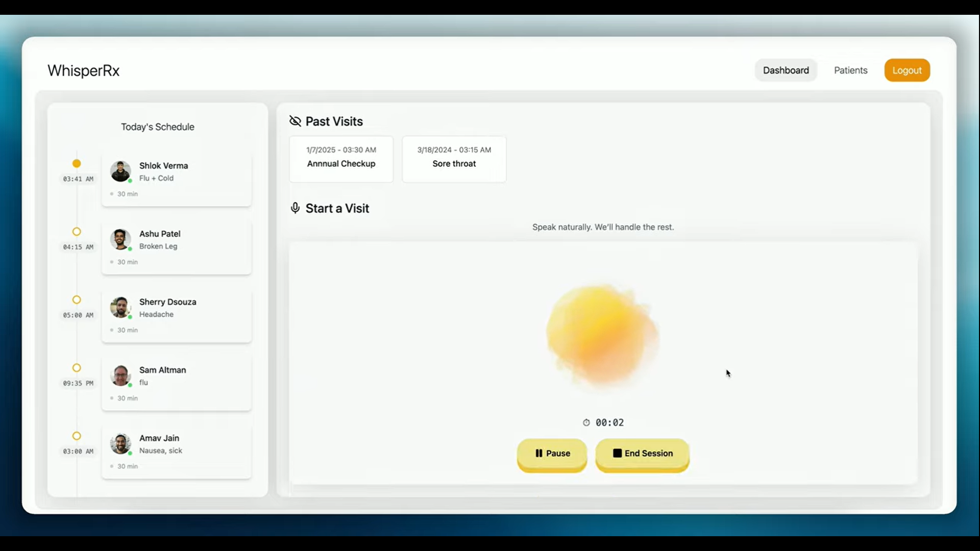Click the stopwatch icon next to 00:02
980x551 pixels.
pos(586,422)
